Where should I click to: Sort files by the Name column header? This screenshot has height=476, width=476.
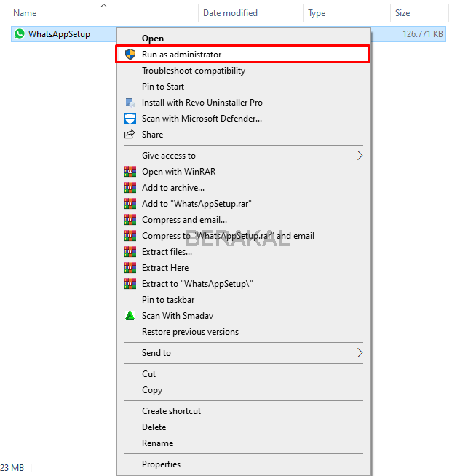(x=25, y=13)
